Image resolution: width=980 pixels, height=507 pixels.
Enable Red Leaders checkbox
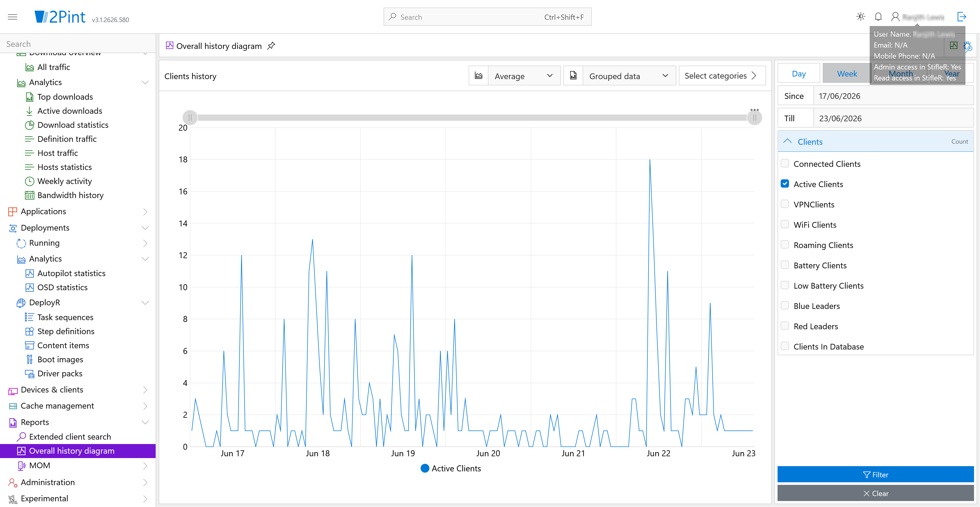(785, 326)
